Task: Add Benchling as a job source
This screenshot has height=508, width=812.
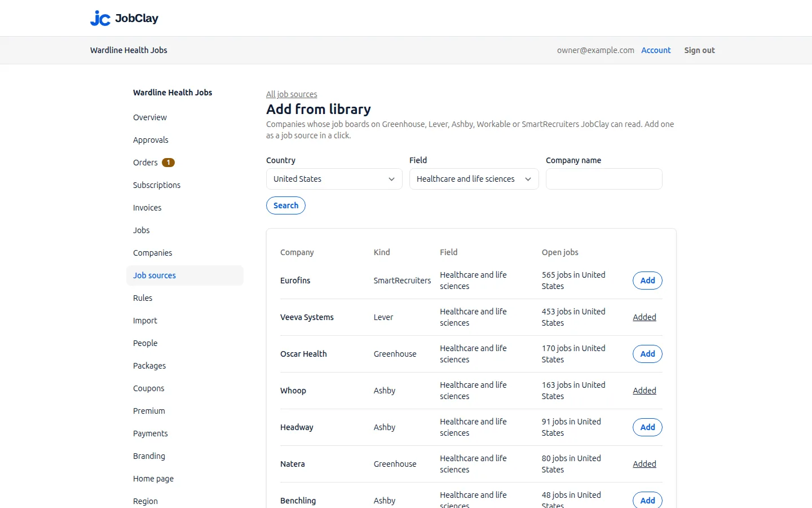Action: (647, 500)
